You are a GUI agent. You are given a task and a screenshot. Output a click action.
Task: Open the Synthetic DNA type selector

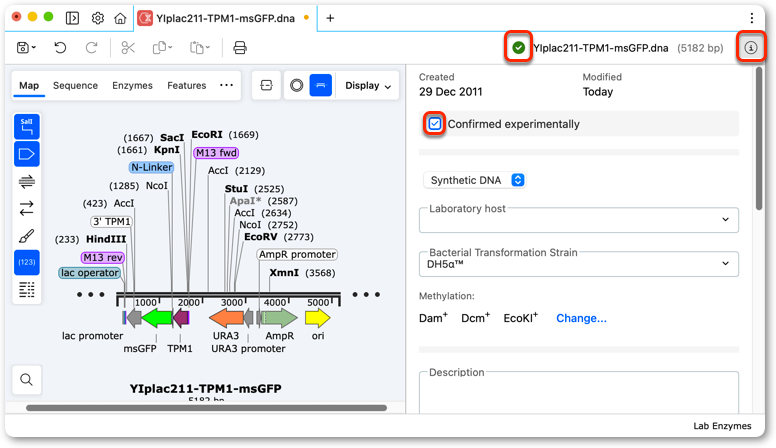point(475,180)
